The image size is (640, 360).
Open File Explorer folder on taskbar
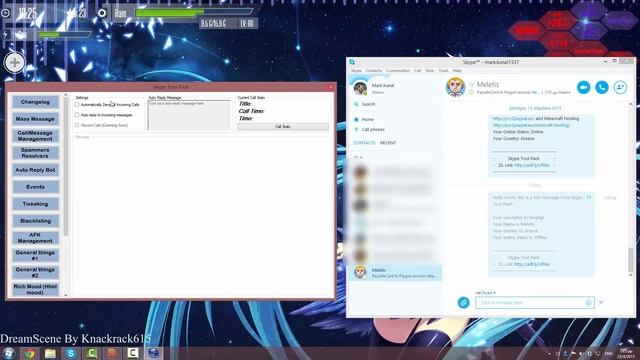pos(50,353)
